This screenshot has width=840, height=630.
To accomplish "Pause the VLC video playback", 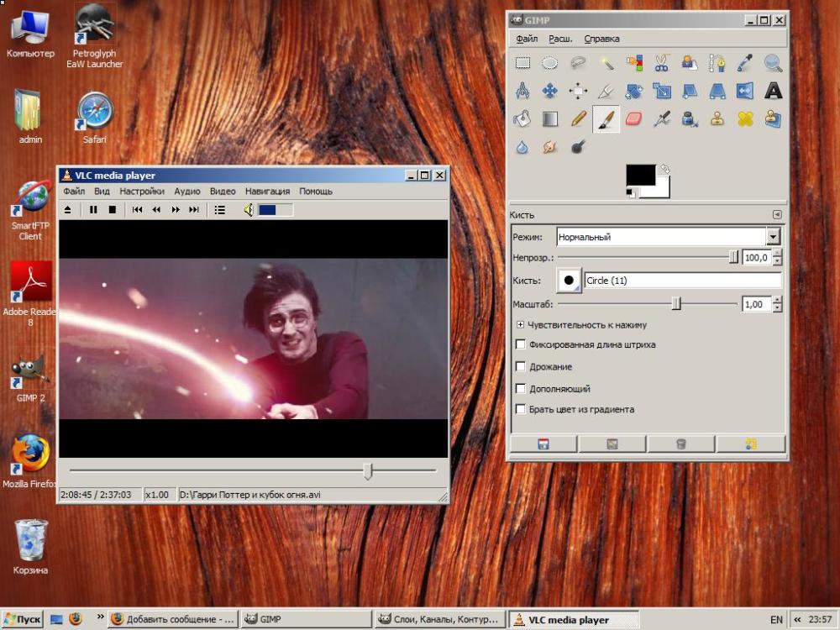I will 93,210.
